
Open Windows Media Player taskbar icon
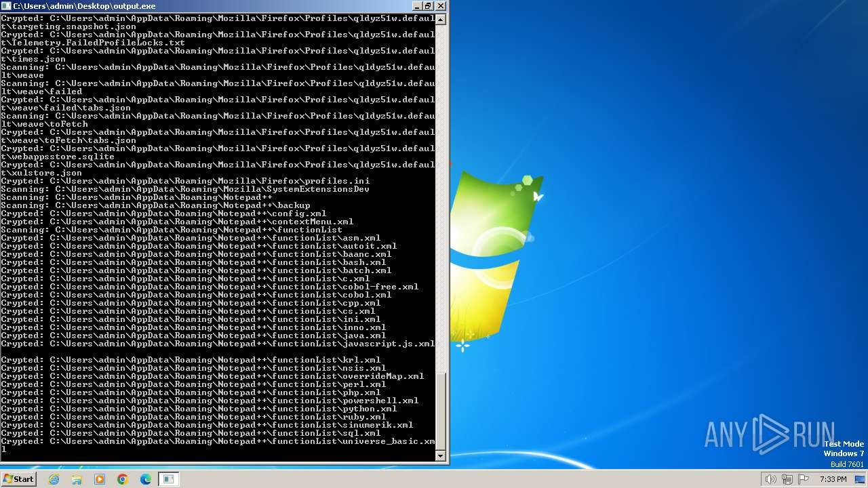[100, 479]
